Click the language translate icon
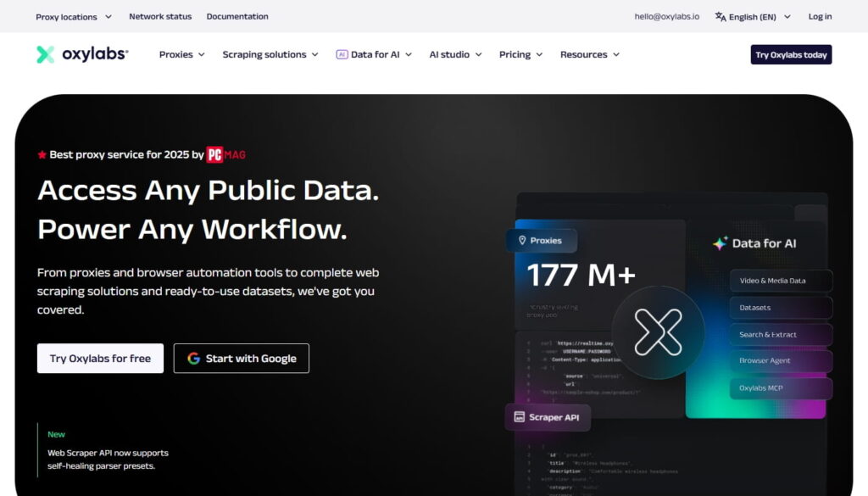Viewport: 868px width, 496px height. coord(721,16)
